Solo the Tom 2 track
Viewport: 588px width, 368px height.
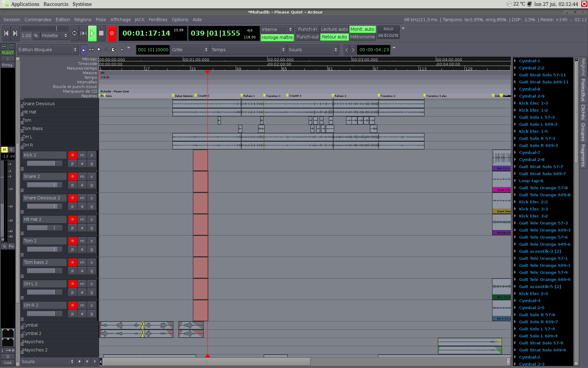point(92,241)
